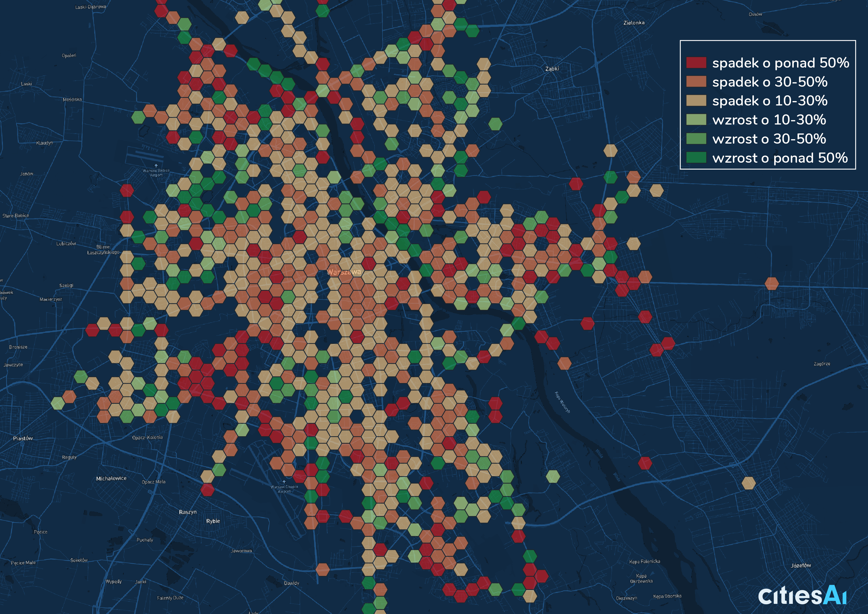
Task: Click the Józefów town label
Action: tap(801, 565)
